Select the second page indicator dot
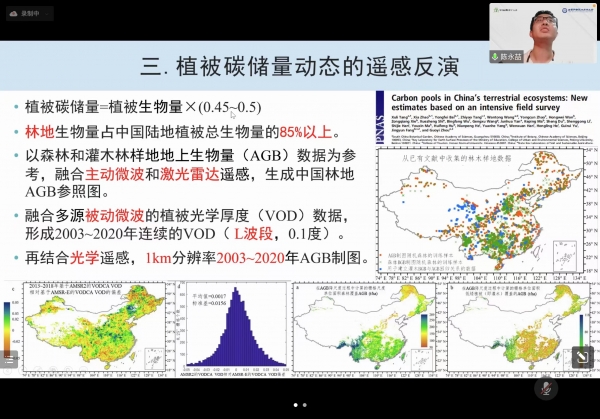The width and height of the screenshot is (600, 419). pyautogui.click(x=306, y=405)
